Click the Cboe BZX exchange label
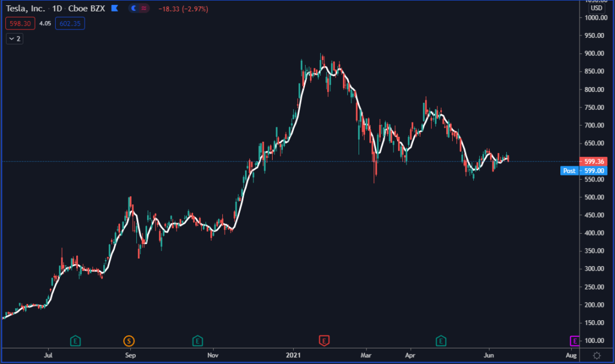This screenshot has height=364, width=615. (x=86, y=8)
